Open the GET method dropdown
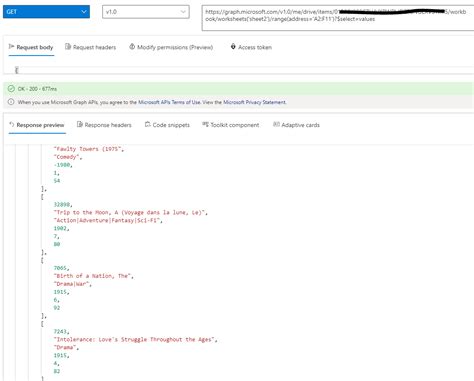Image resolution: width=474 pixels, height=381 pixels. click(x=46, y=12)
